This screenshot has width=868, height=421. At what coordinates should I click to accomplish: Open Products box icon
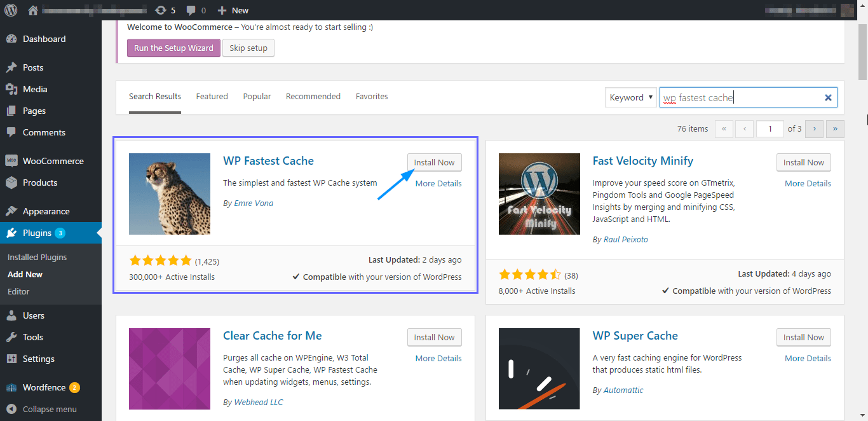point(11,183)
